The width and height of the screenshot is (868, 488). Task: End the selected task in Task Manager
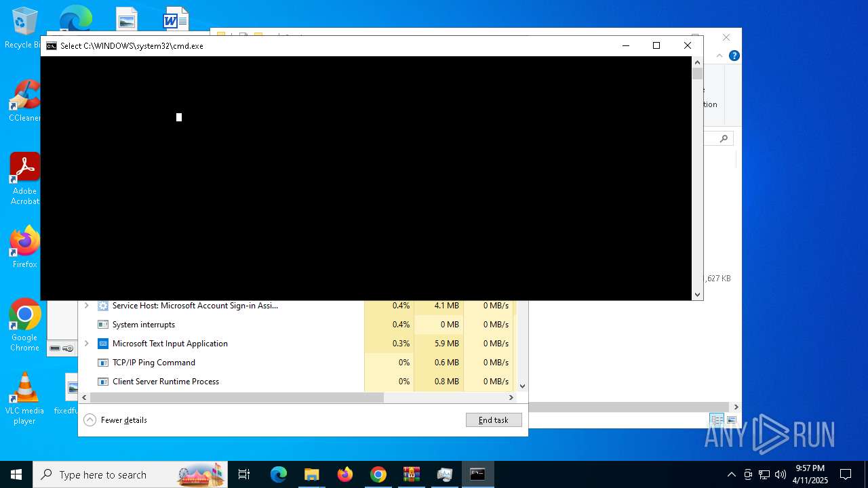[x=494, y=420]
